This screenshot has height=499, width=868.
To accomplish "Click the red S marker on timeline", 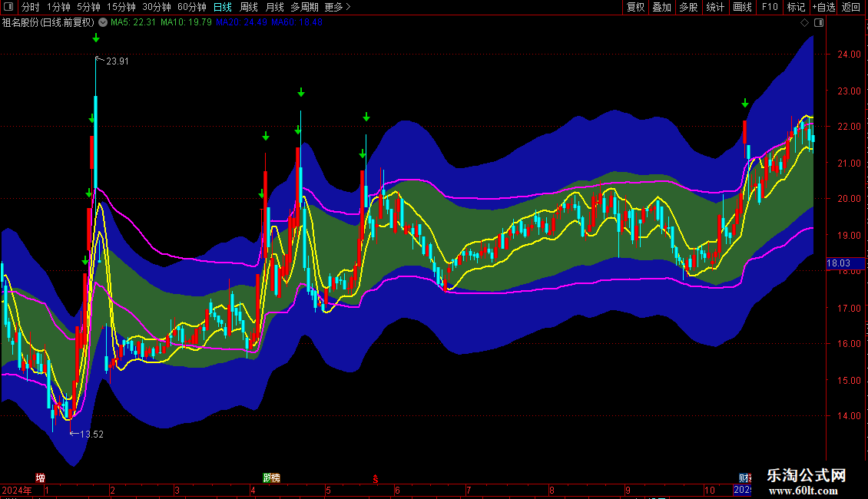I will point(375,478).
